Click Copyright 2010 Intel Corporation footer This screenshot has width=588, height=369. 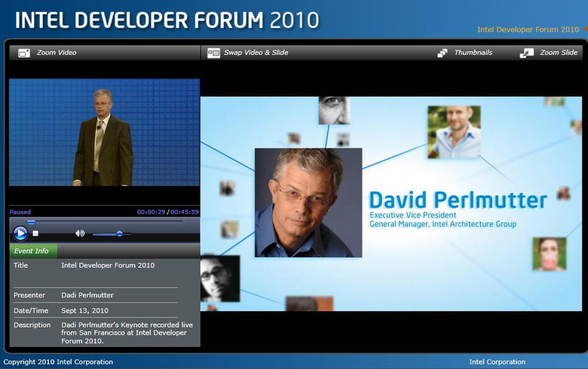58,362
